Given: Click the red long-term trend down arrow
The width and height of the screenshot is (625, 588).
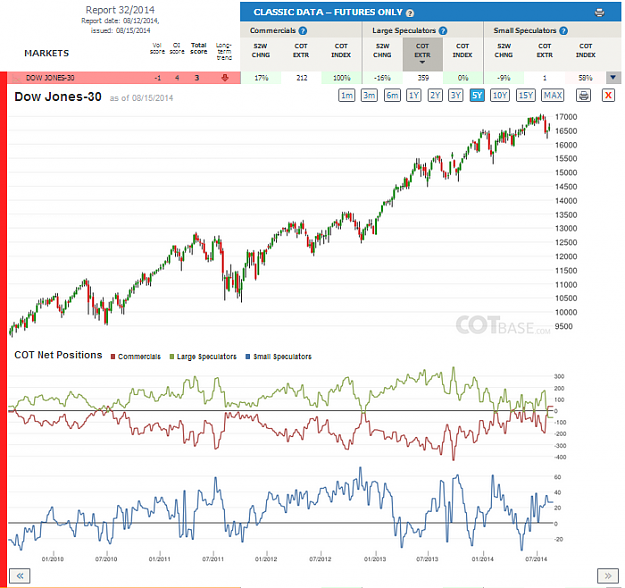Looking at the screenshot, I should [225, 78].
